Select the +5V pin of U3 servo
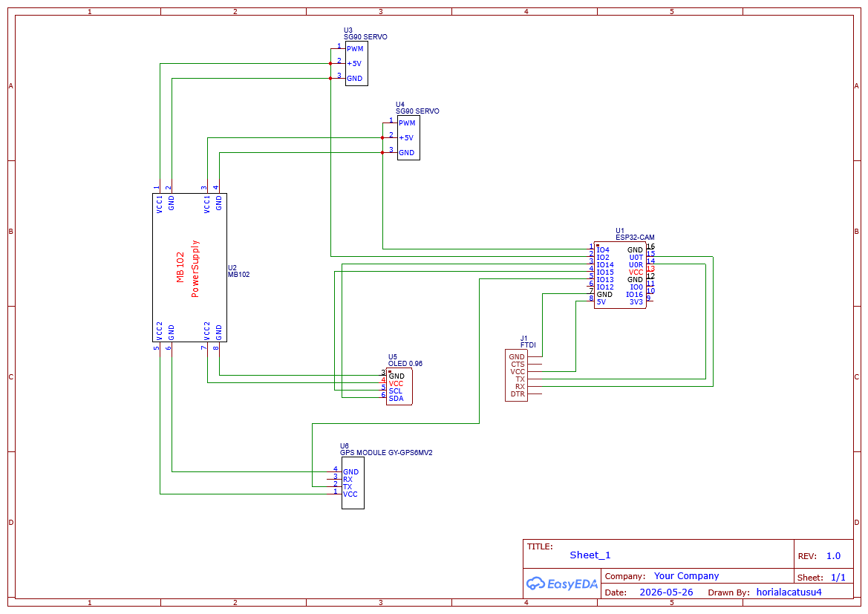This screenshot has height=614, width=868. pos(353,64)
